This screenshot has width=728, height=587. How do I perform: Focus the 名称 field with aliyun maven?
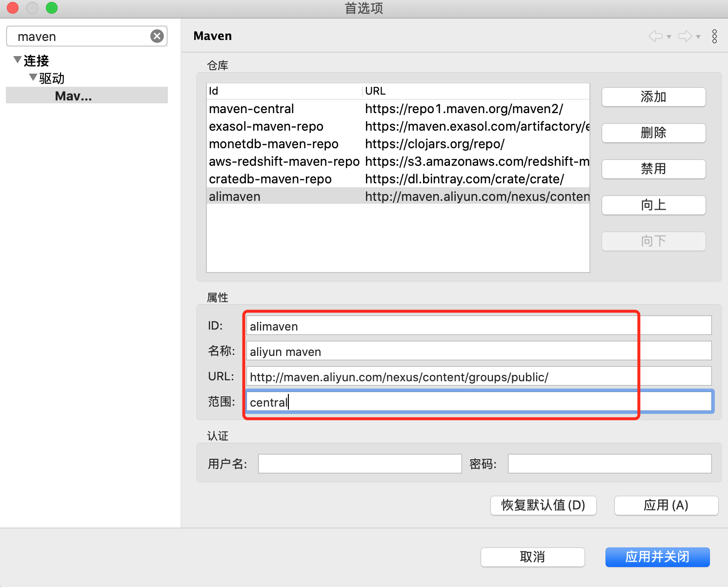click(479, 351)
